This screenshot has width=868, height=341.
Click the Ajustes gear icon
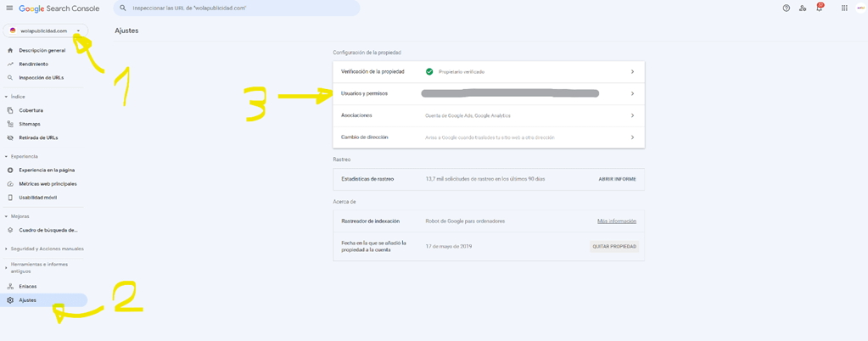tap(10, 300)
